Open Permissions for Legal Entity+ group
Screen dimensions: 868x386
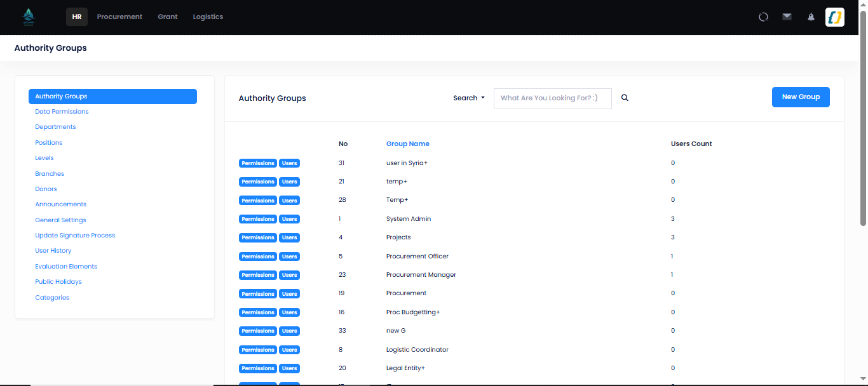pyautogui.click(x=258, y=368)
